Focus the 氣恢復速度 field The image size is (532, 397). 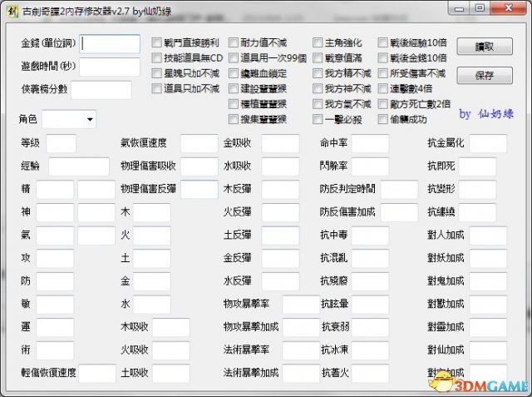[x=199, y=143]
